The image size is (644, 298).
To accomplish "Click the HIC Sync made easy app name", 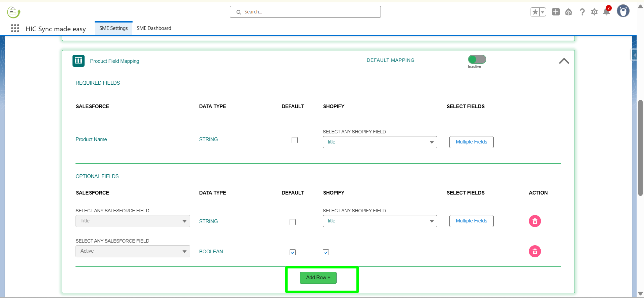I will (x=56, y=29).
